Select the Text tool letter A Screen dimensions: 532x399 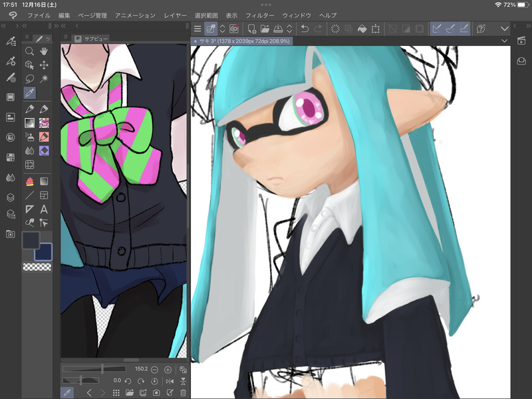tap(44, 209)
